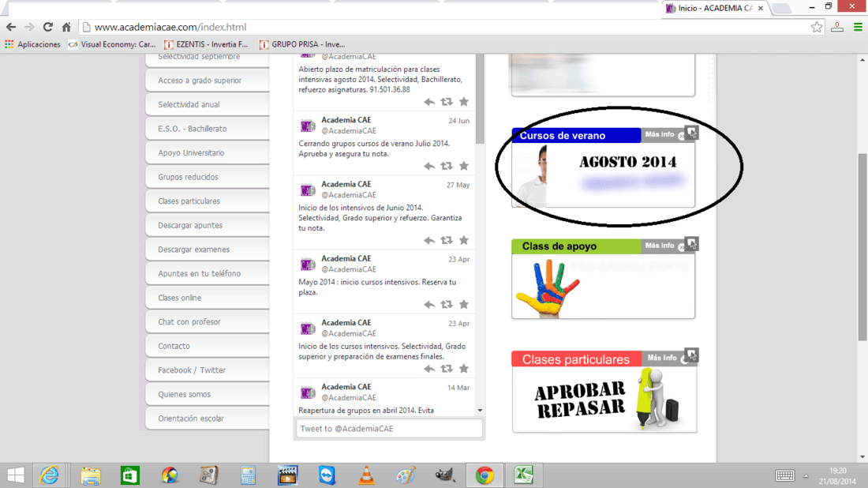Open @AcademiaCAE handle on 24 Jun tweet
This screenshot has width=868, height=488.
tap(349, 131)
